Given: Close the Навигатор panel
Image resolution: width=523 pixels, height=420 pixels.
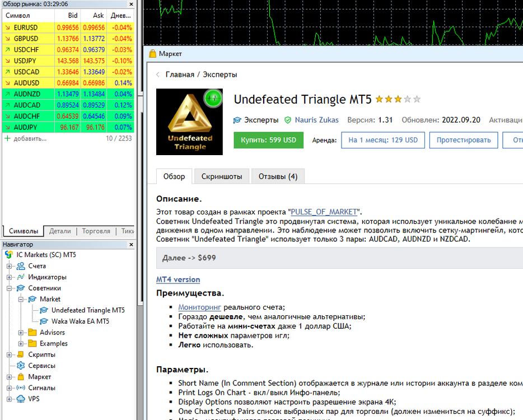Looking at the screenshot, I should point(131,245).
